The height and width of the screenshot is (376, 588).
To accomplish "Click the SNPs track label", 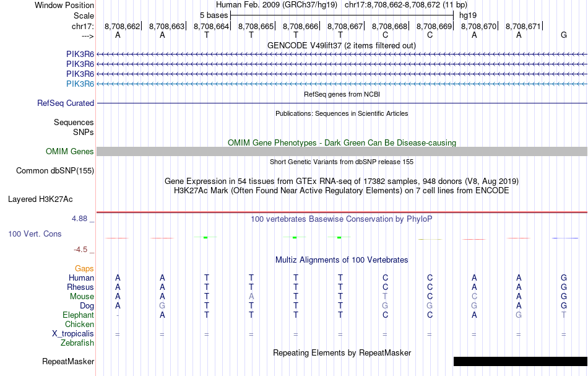I will (84, 132).
